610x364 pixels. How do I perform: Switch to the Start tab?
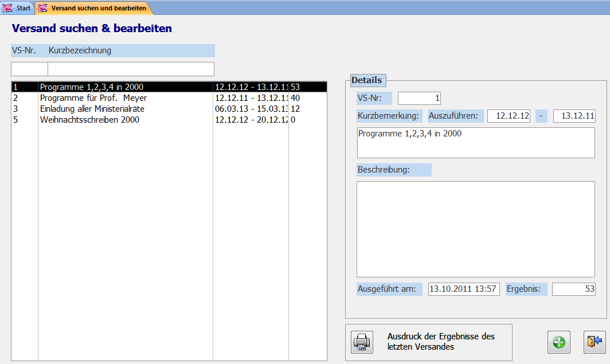(17, 8)
